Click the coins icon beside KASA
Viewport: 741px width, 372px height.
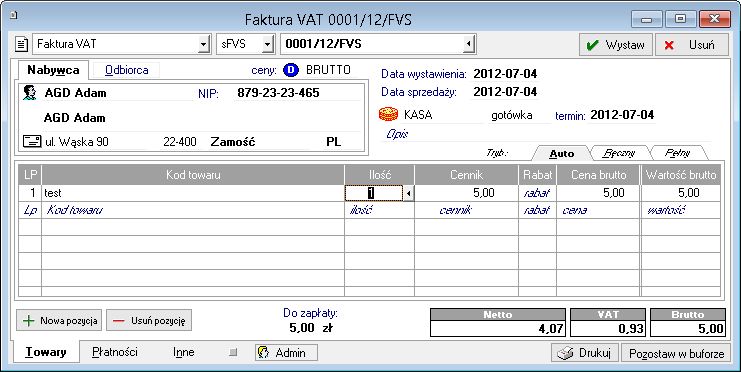(x=388, y=114)
